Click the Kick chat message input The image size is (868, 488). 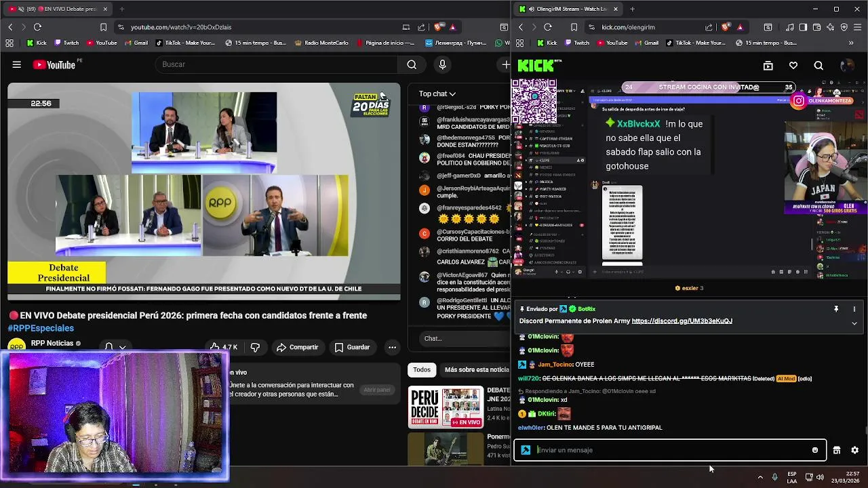pyautogui.click(x=670, y=450)
